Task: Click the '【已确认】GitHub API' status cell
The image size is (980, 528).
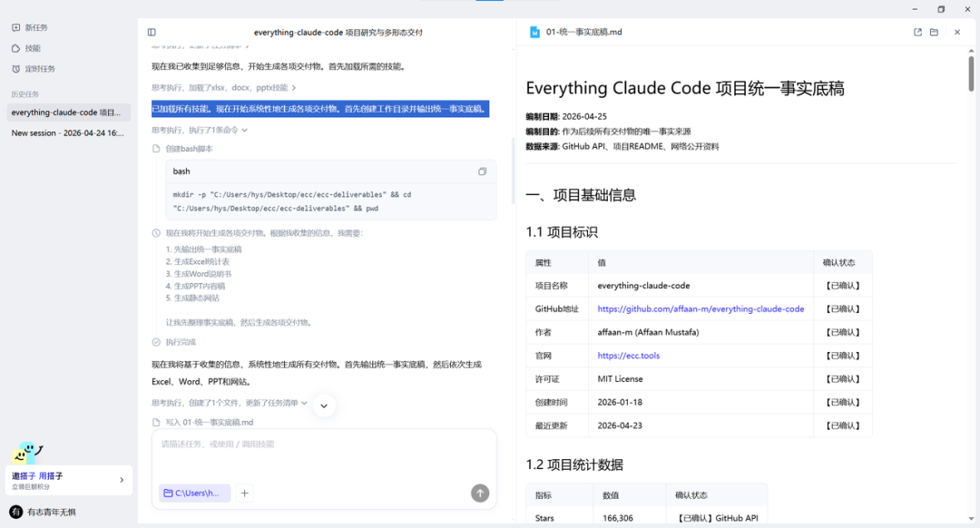Action: point(716,518)
